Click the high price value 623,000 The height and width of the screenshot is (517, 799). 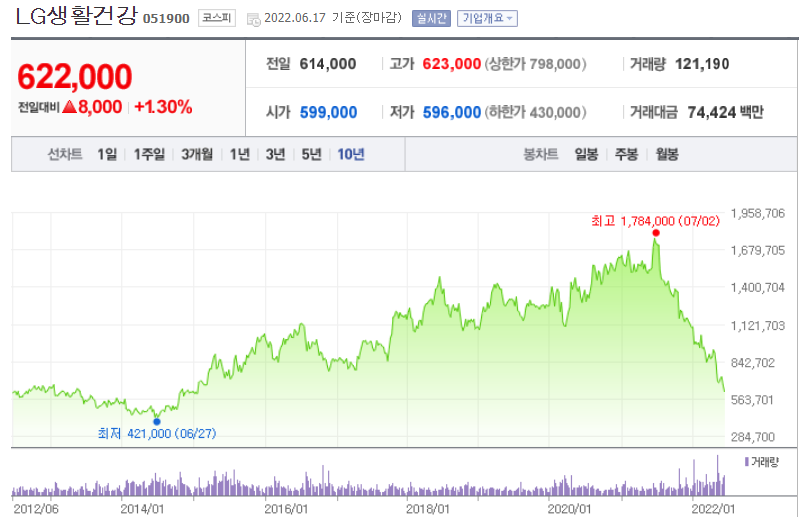(x=451, y=64)
